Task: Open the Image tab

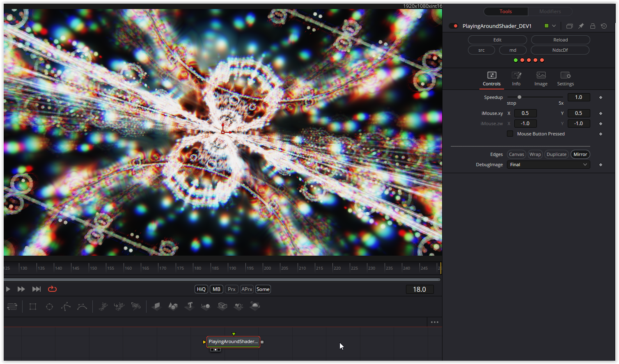Action: coord(541,79)
